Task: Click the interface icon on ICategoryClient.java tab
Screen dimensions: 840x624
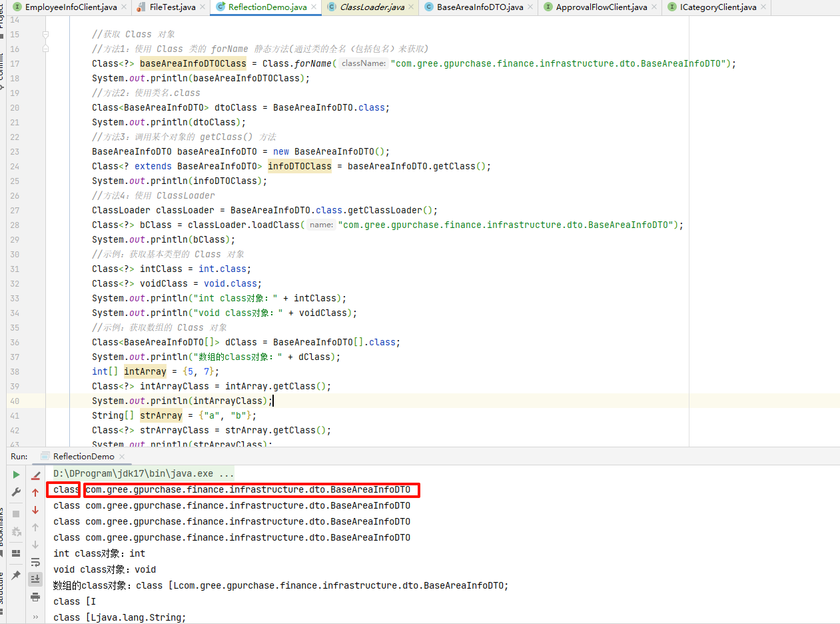Action: pos(672,7)
